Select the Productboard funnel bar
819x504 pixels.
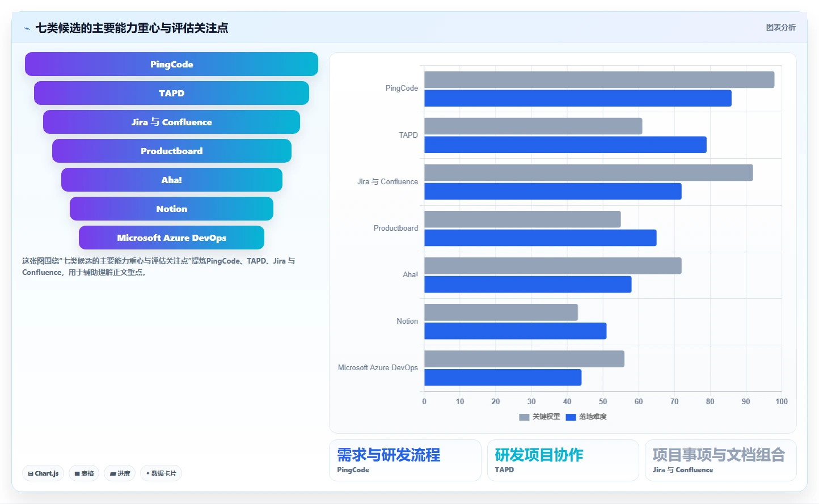point(171,151)
